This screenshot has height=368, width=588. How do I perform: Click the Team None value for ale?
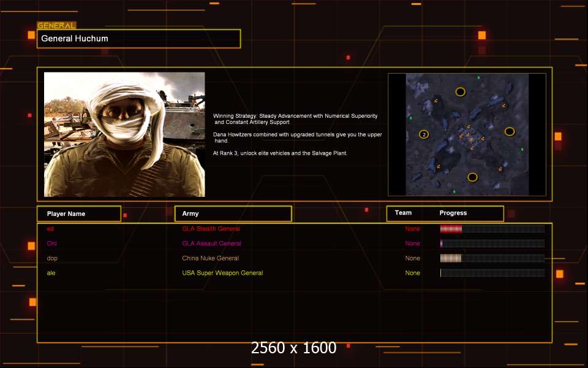pyautogui.click(x=412, y=273)
